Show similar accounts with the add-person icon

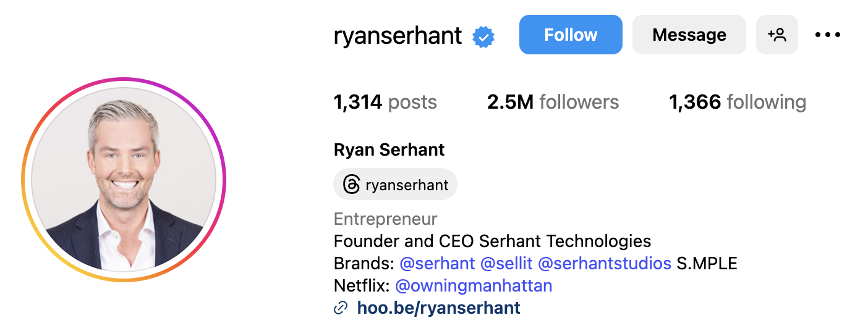tap(777, 35)
